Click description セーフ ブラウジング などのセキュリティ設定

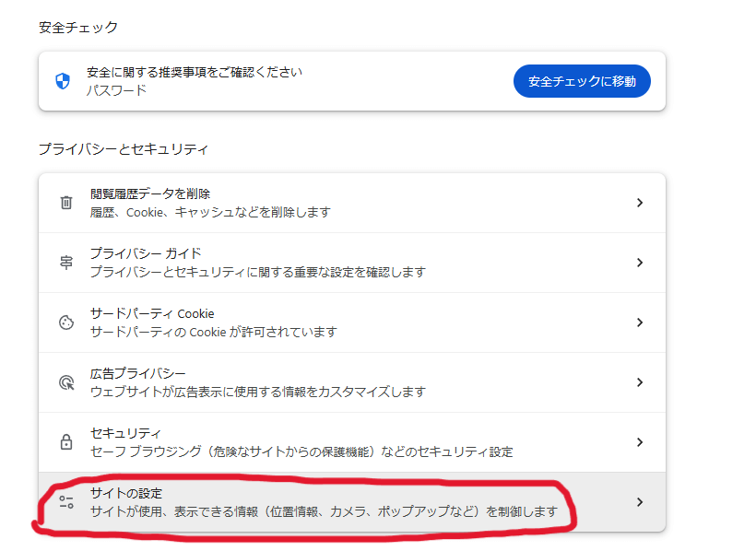tap(301, 451)
